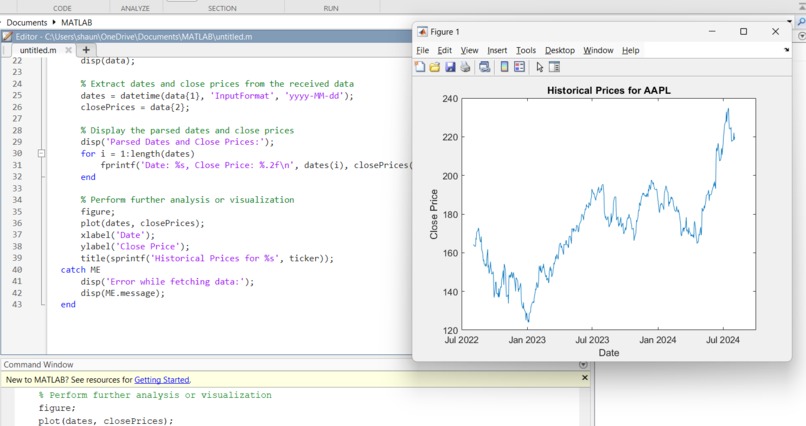Image resolution: width=806 pixels, height=426 pixels.
Task: Click the ylabel('Close Price'); code line
Action: click(x=135, y=246)
